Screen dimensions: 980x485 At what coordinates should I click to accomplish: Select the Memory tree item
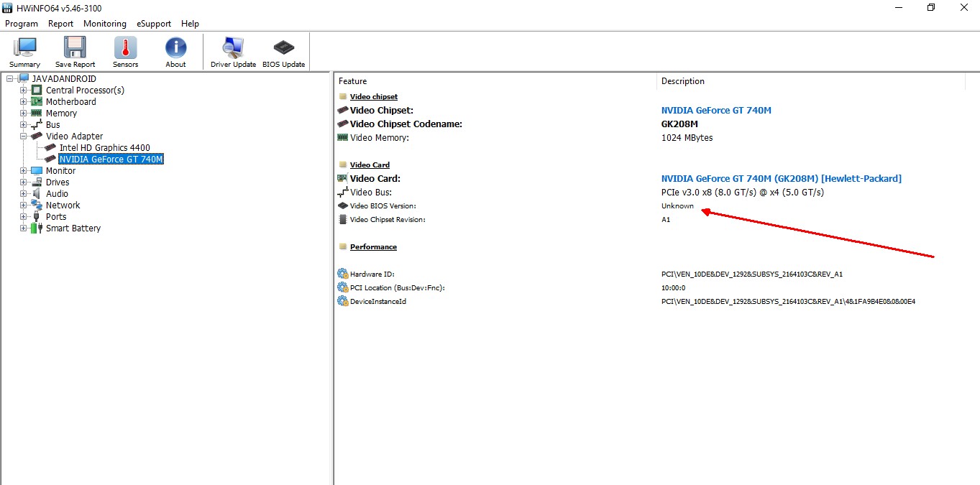61,114
